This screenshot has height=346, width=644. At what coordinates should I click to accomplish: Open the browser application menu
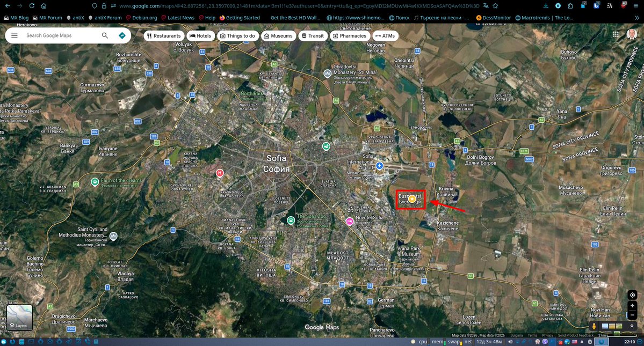(636, 6)
